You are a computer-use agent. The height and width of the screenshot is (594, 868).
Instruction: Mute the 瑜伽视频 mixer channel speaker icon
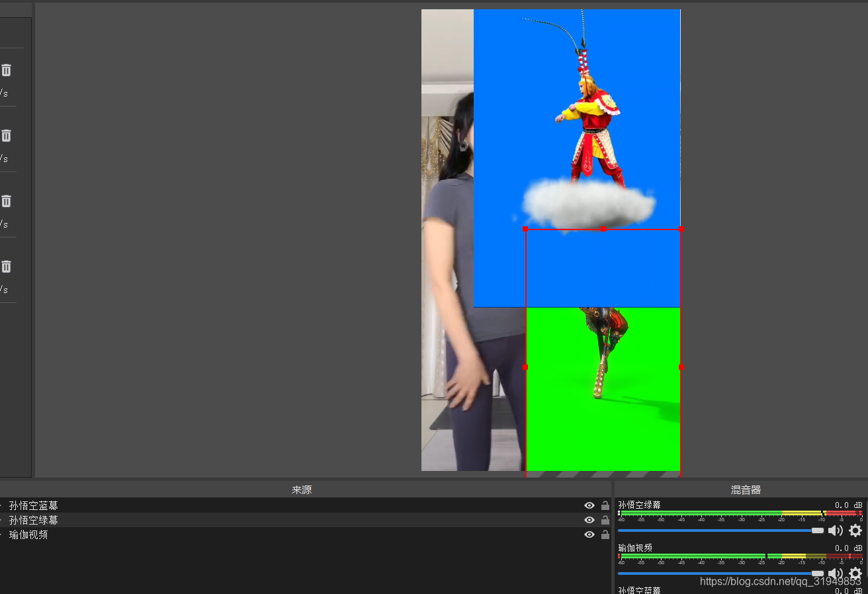click(x=836, y=573)
